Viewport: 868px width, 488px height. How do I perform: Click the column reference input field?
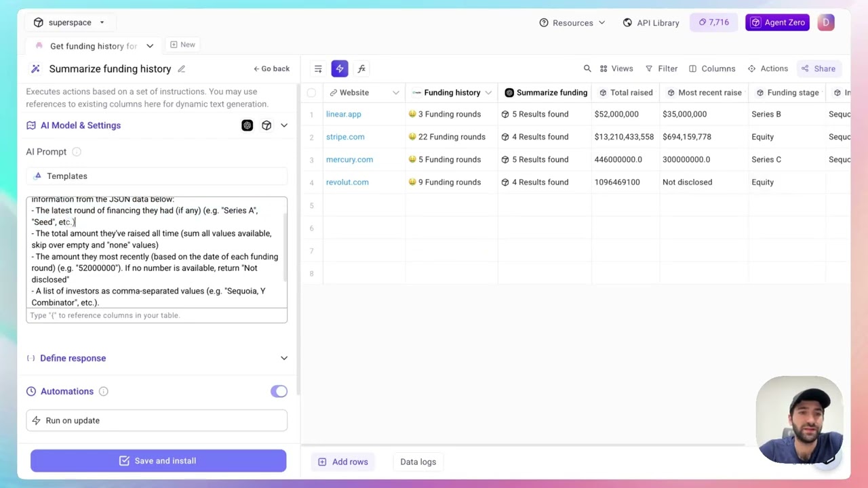point(157,315)
